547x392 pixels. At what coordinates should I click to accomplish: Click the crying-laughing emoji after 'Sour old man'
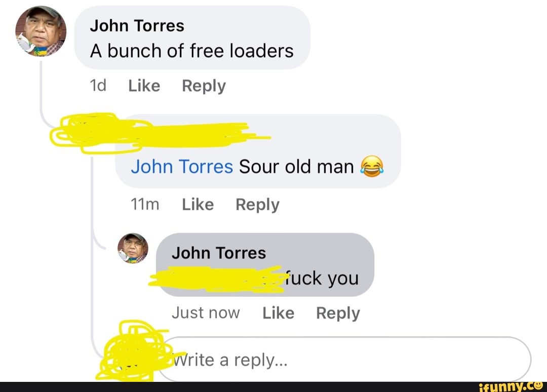[x=372, y=166]
